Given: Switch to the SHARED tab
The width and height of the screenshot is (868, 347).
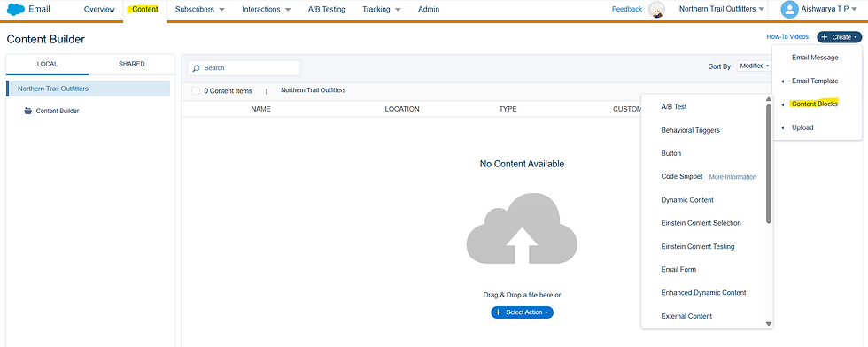Looking at the screenshot, I should 132,65.
